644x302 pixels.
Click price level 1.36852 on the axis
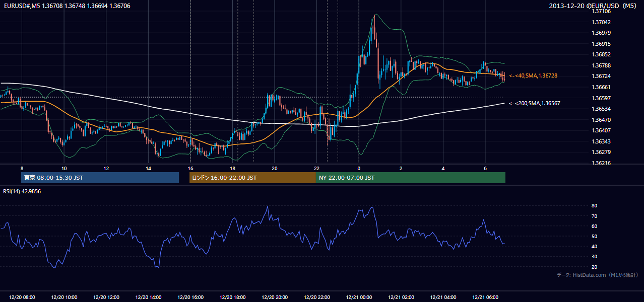pyautogui.click(x=602, y=54)
